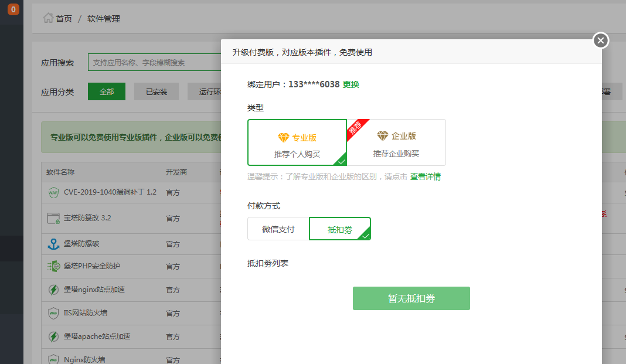Click the IIS网站防火墙 WAF shield icon
626x364 pixels.
pos(53,313)
